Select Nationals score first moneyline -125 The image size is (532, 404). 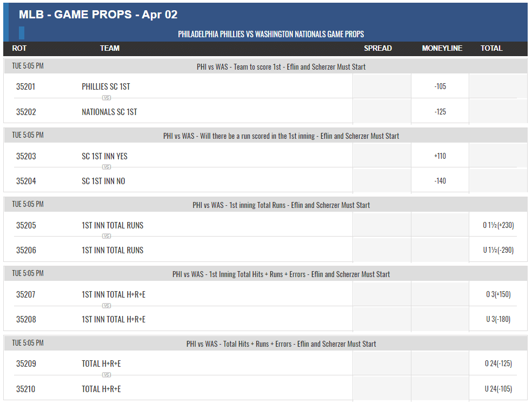(440, 112)
